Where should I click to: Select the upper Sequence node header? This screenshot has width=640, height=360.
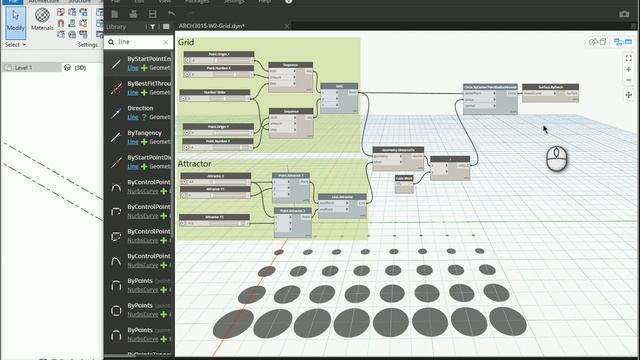pos(291,65)
